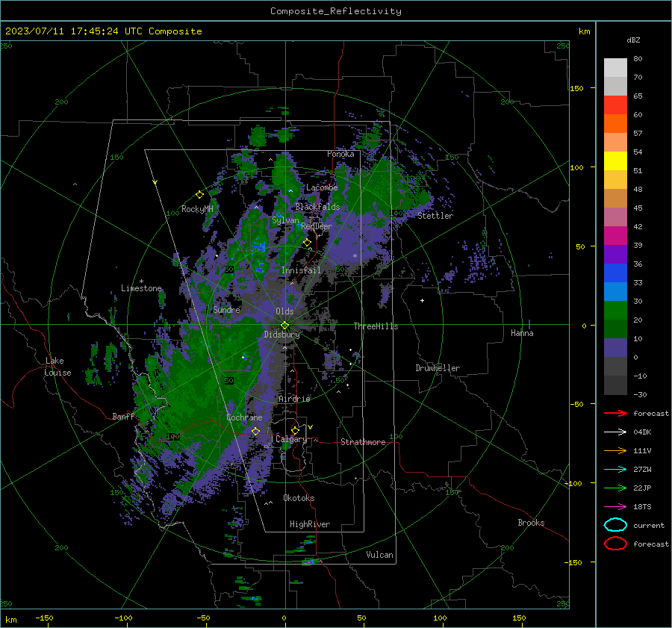Select the 20 dBZ green color swatch
672x628 pixels.
615,310
